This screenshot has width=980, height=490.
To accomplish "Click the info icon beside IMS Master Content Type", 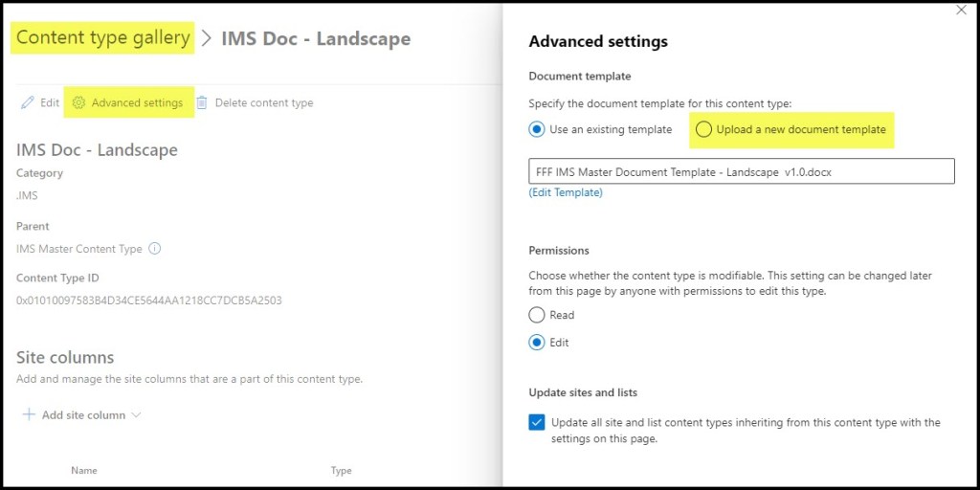I will point(155,249).
